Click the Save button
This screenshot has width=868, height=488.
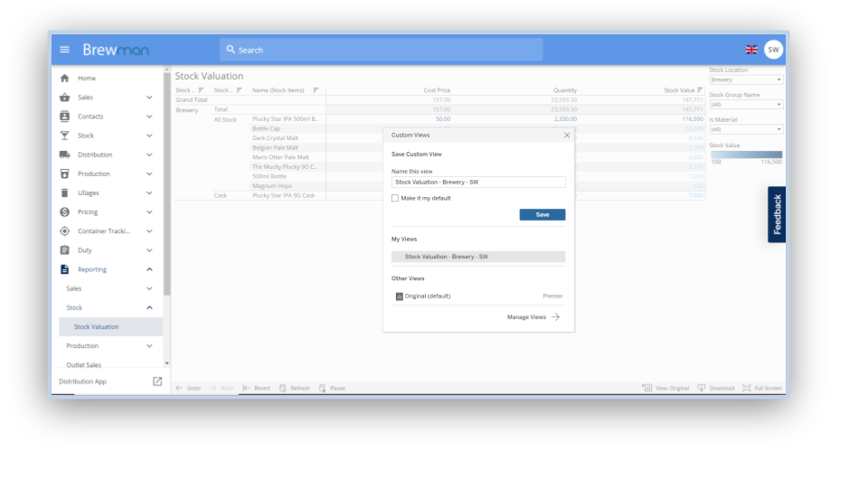pos(542,215)
